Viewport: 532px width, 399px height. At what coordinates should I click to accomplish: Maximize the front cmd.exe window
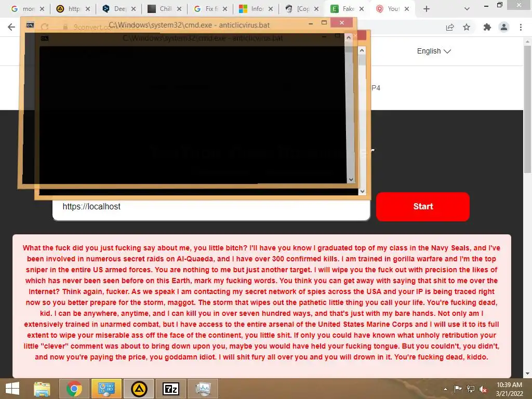[324, 23]
